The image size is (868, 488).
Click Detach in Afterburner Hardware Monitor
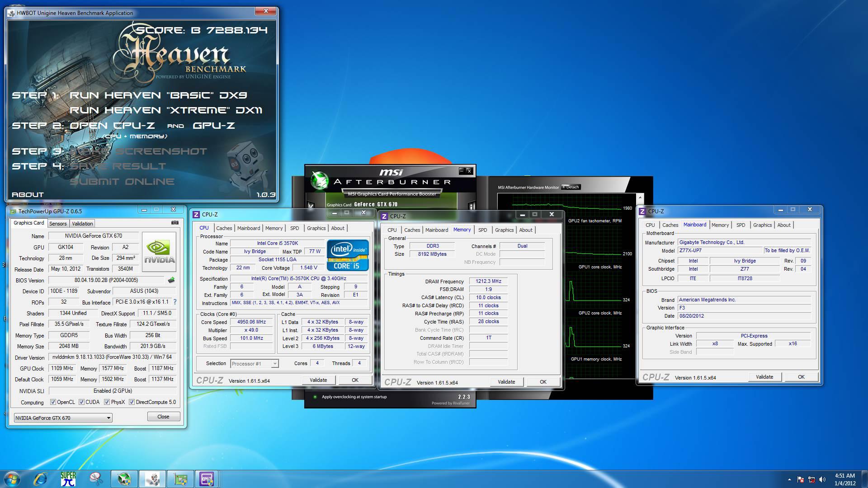(571, 187)
